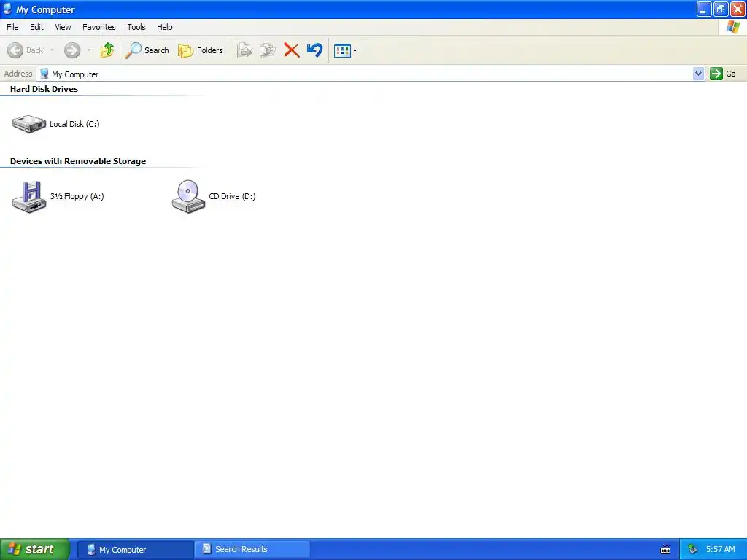The width and height of the screenshot is (747, 560).
Task: Click the Move To toolbar icon
Action: [x=245, y=50]
